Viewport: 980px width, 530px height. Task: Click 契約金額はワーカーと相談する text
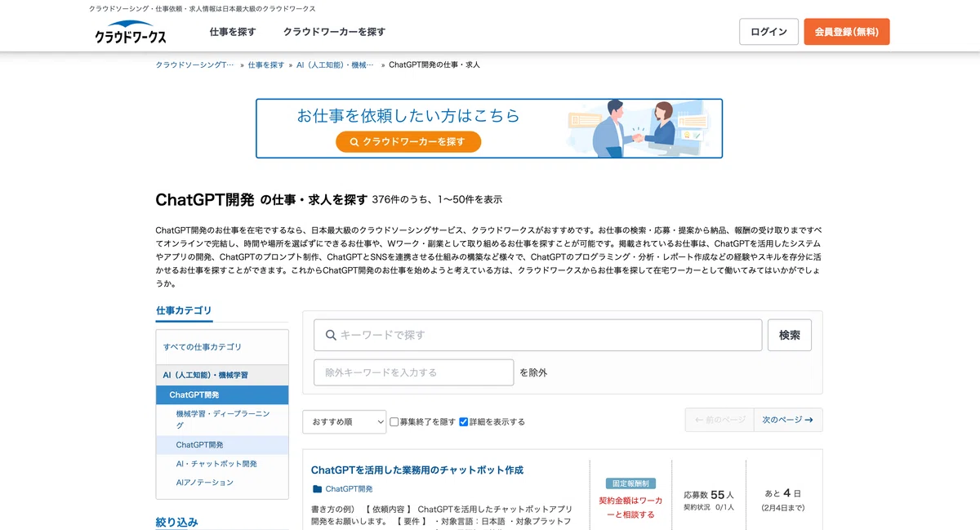click(x=630, y=507)
